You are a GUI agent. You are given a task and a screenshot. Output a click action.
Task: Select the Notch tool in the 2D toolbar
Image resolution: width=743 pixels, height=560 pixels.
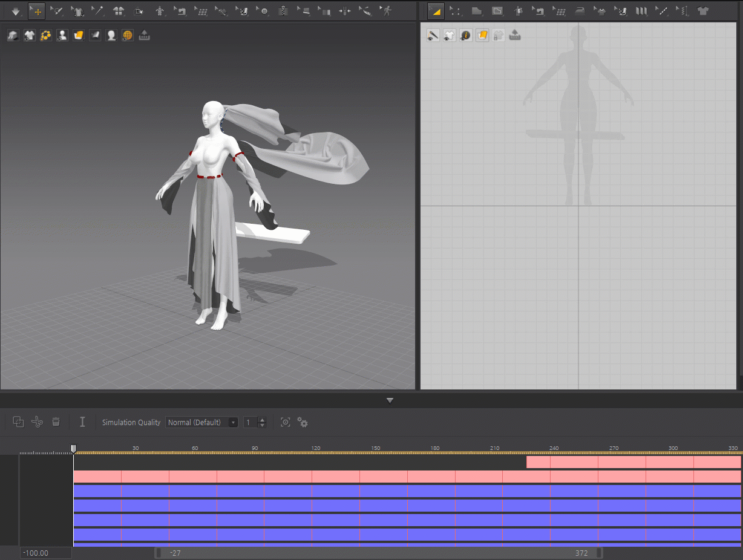point(662,11)
